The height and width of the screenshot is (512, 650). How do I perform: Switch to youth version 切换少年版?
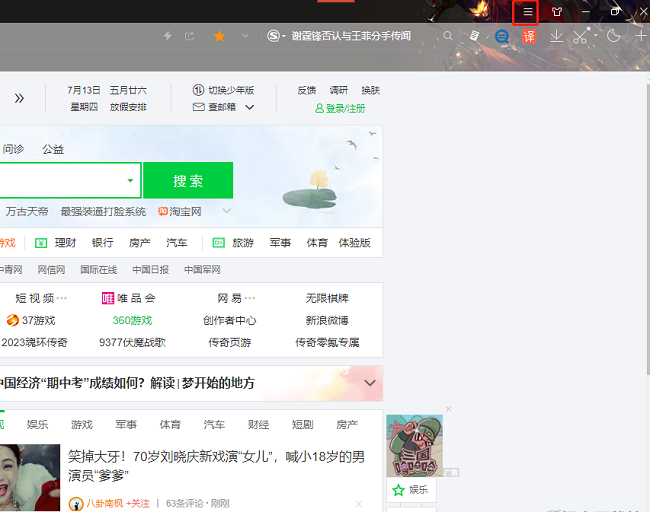point(223,90)
